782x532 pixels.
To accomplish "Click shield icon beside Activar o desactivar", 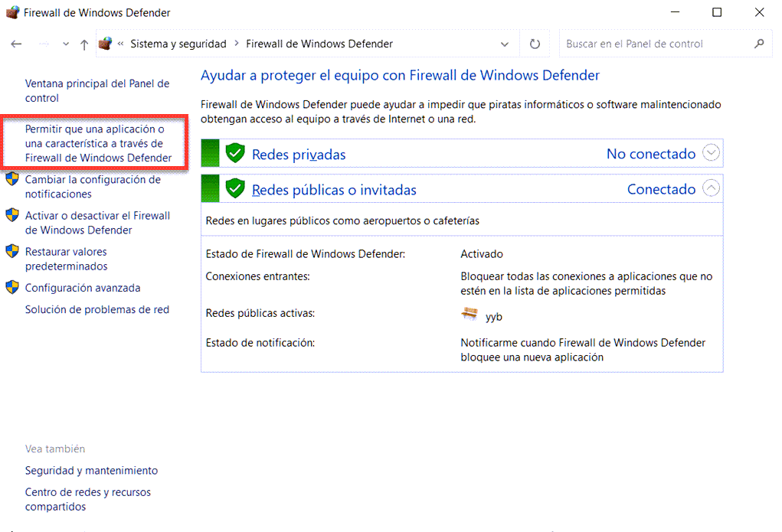I will (x=12, y=215).
